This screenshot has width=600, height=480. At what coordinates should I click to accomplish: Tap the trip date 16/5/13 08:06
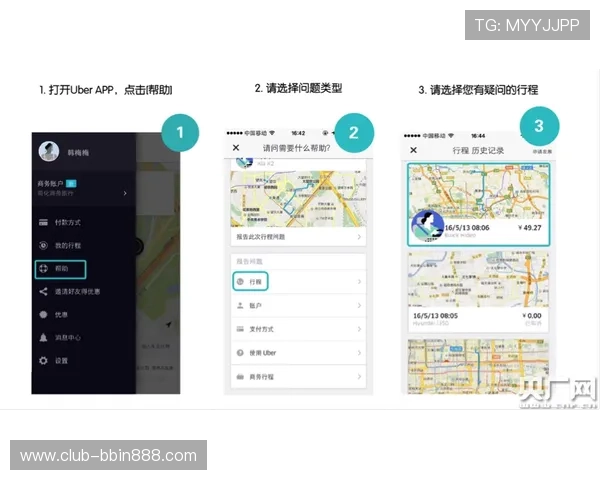467,228
